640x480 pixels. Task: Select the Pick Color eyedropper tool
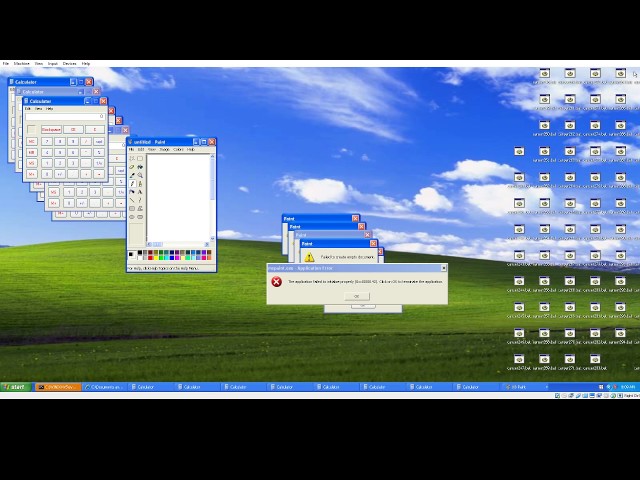pos(132,175)
